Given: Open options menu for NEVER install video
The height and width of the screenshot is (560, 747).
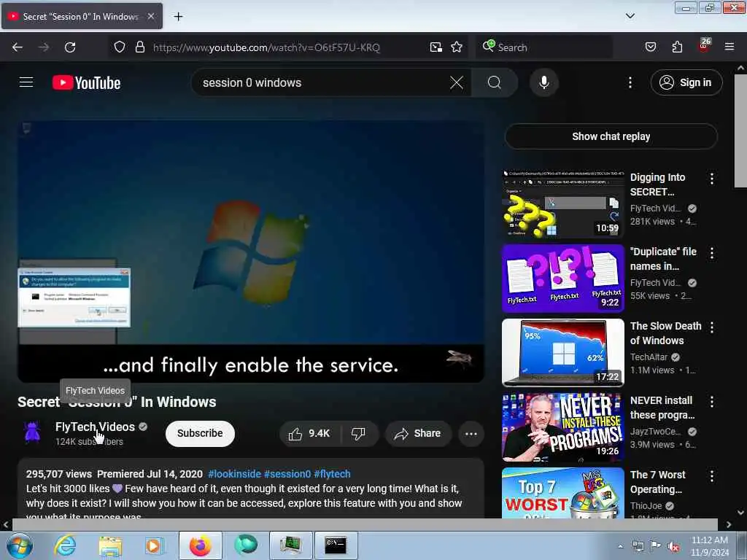Looking at the screenshot, I should 712,402.
